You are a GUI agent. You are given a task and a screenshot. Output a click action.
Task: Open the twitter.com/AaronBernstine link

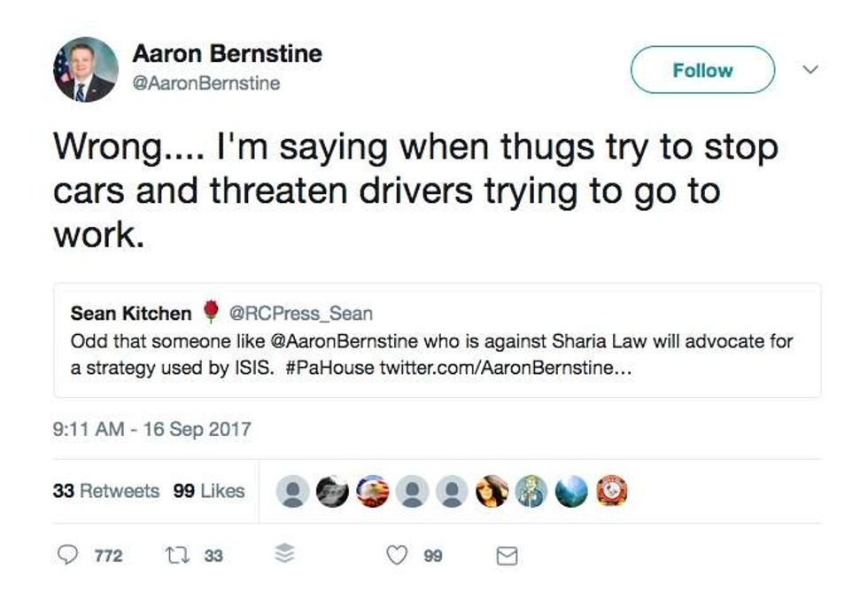[506, 368]
